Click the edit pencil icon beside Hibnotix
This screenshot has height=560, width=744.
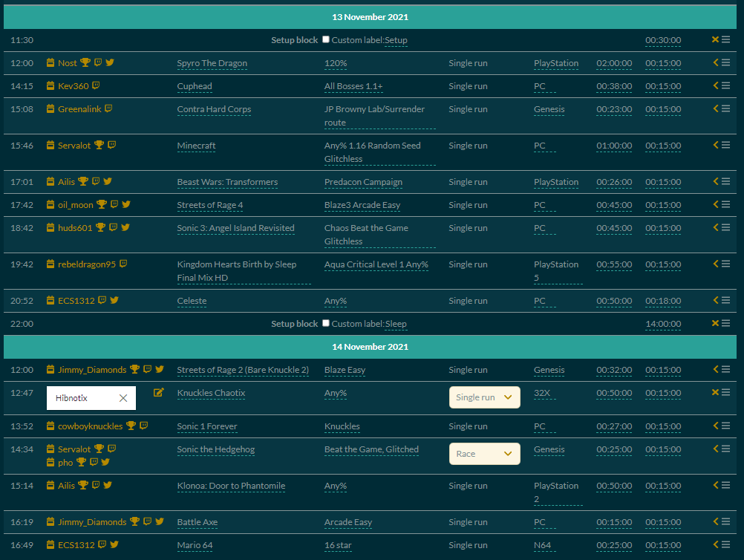158,392
